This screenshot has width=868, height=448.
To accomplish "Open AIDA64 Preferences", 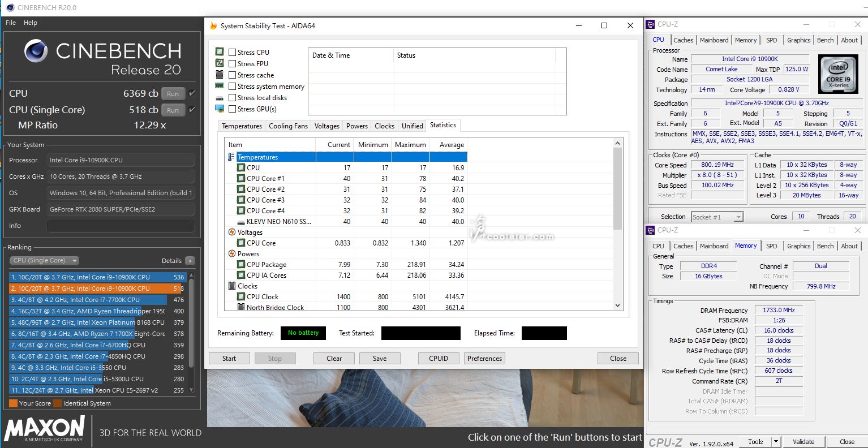I will [x=485, y=359].
